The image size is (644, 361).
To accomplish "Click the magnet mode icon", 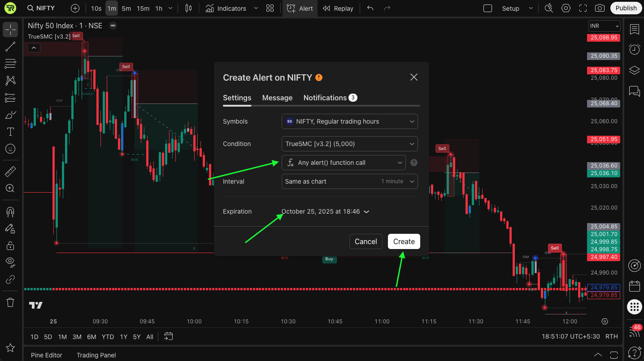I will pyautogui.click(x=10, y=211).
